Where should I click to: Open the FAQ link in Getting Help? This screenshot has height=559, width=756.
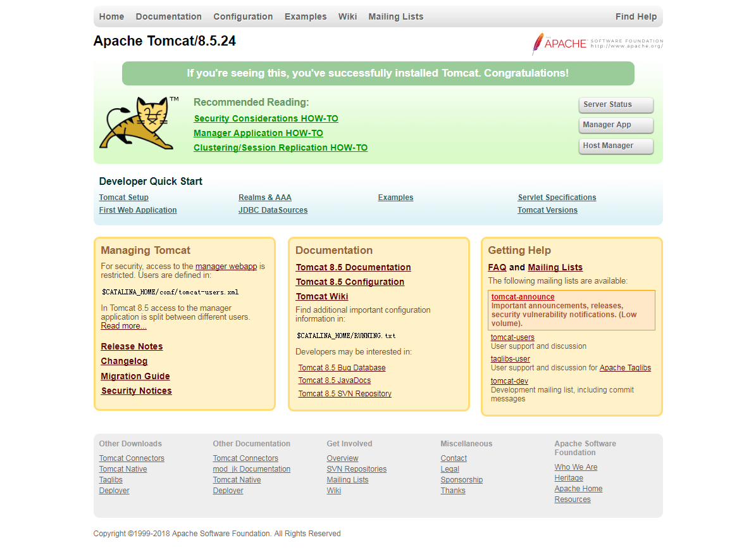[x=497, y=267]
